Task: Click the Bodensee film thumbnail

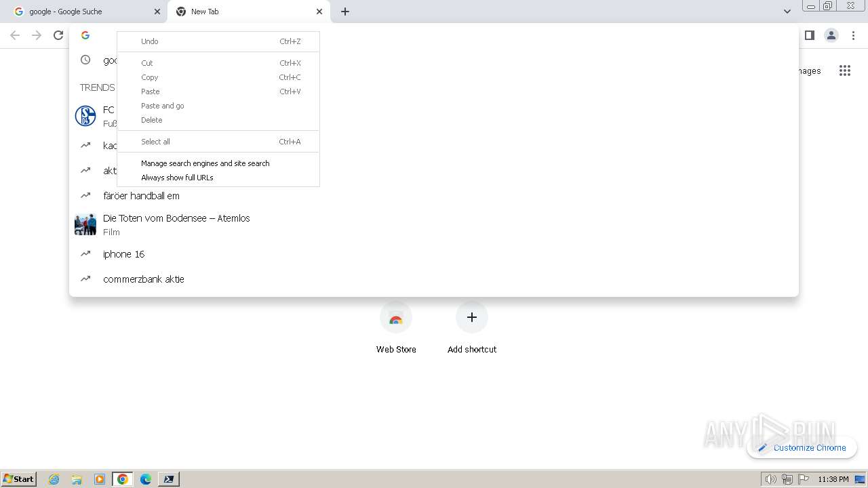Action: click(85, 224)
